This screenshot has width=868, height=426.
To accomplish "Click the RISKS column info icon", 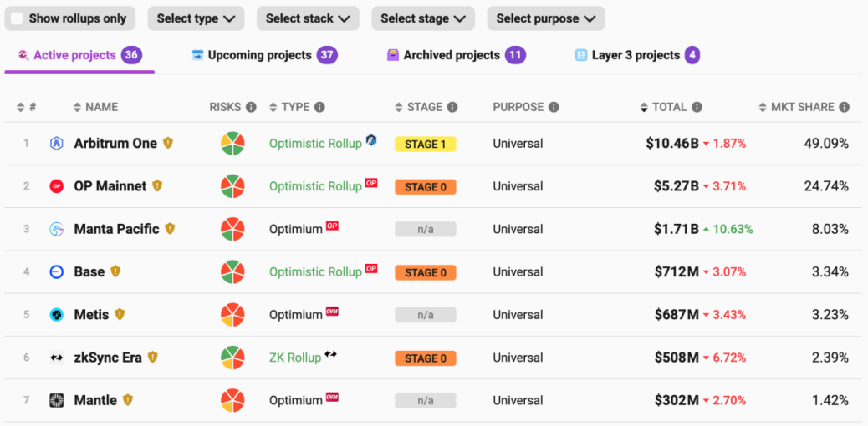I will [x=251, y=107].
